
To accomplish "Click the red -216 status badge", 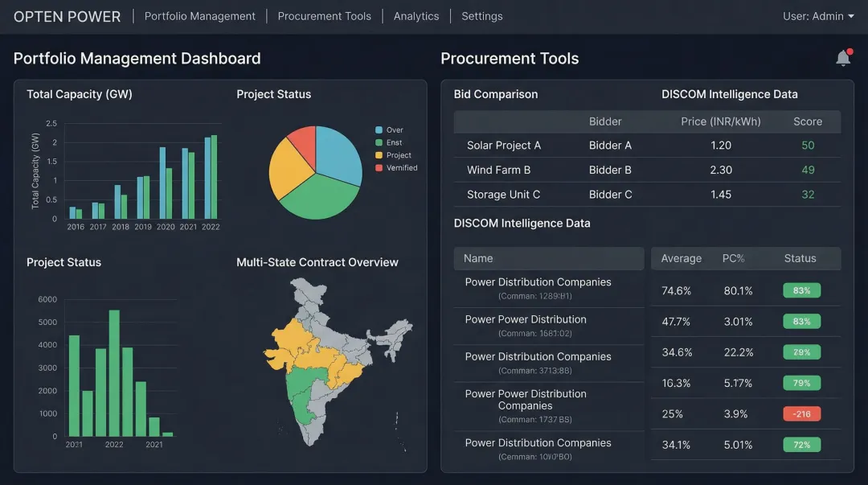I will pos(801,413).
